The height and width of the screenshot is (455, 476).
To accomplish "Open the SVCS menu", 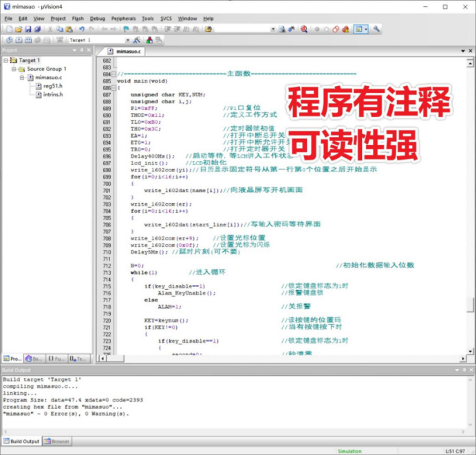I will (166, 19).
